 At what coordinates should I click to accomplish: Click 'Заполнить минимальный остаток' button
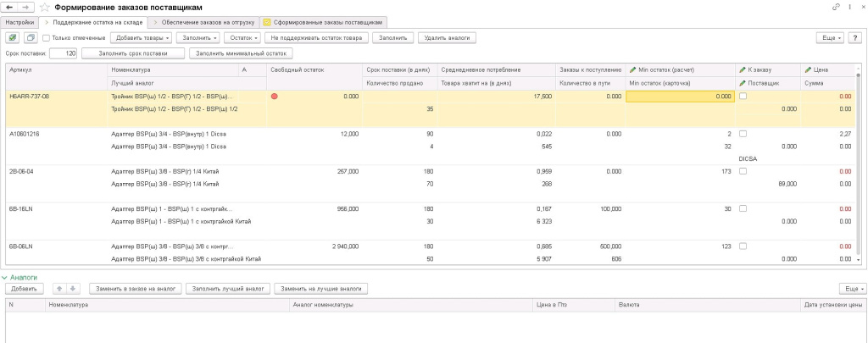pyautogui.click(x=242, y=53)
